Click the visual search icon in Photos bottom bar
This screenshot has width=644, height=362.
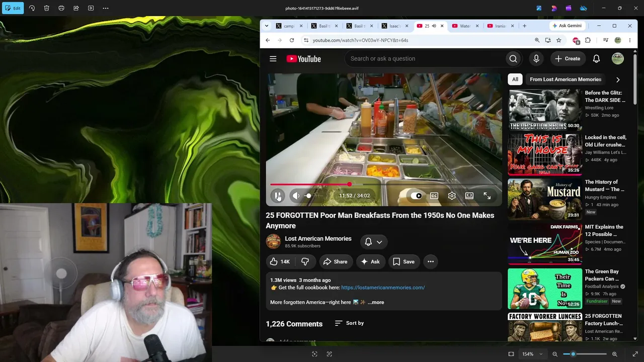tap(314, 354)
